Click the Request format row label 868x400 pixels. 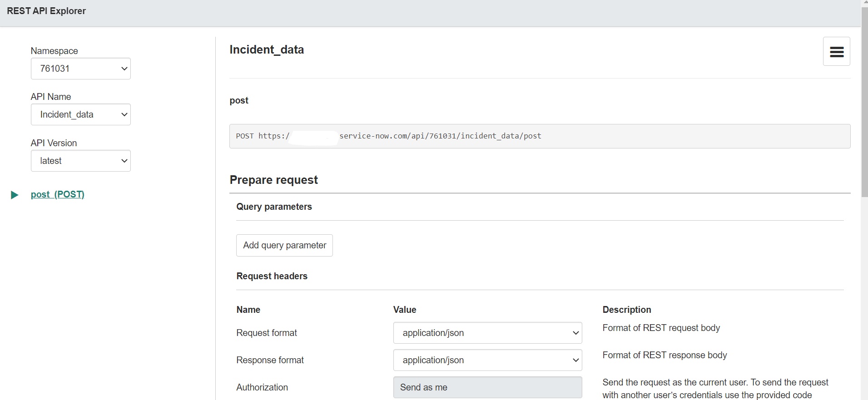(267, 333)
